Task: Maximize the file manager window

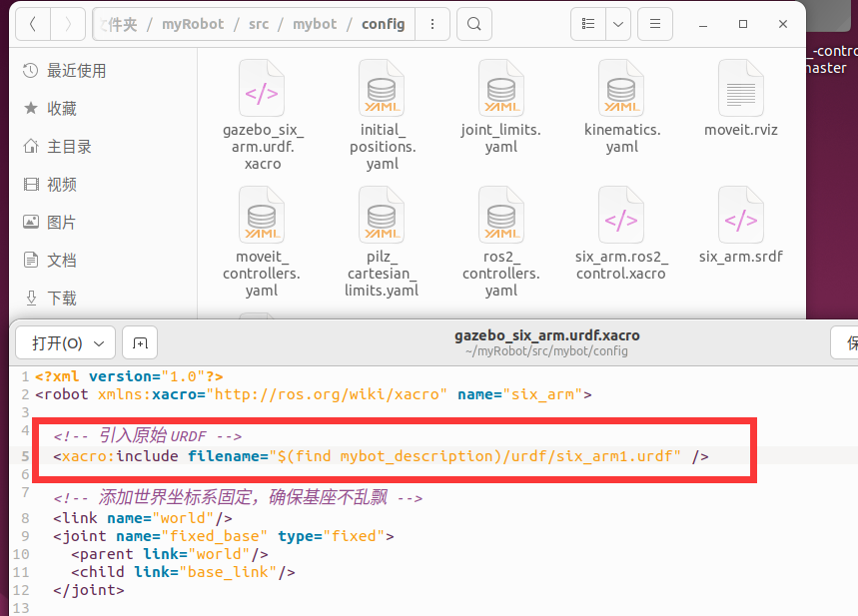Action: [x=743, y=24]
